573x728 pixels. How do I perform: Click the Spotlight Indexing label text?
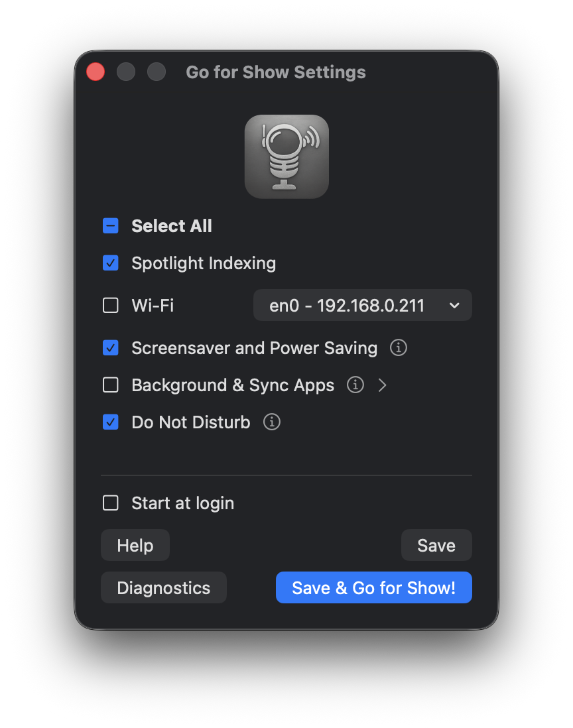click(x=204, y=263)
